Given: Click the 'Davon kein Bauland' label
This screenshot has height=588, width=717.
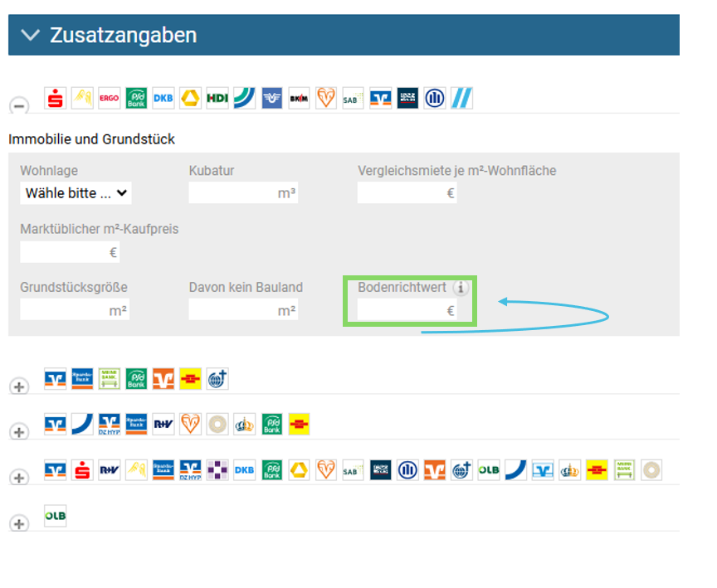Looking at the screenshot, I should 246,288.
